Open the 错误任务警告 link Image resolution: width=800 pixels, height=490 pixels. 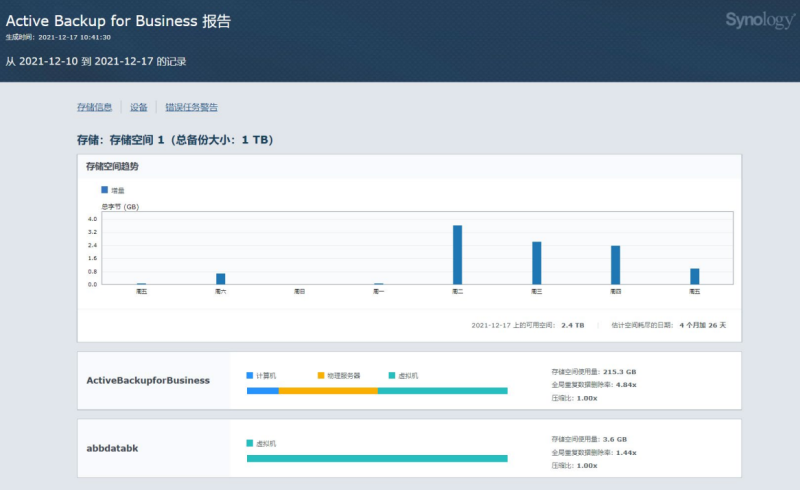tap(191, 107)
